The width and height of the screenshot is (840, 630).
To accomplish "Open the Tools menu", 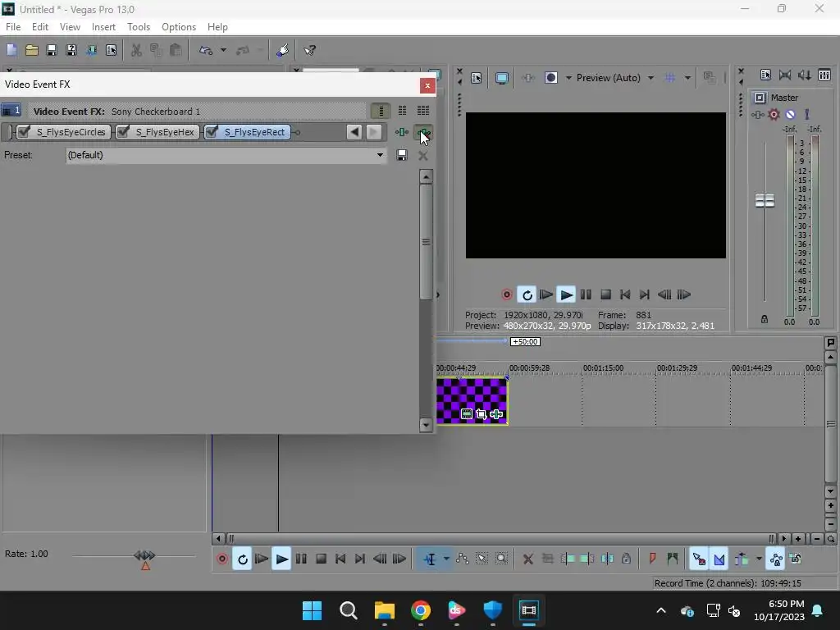I will tap(138, 27).
